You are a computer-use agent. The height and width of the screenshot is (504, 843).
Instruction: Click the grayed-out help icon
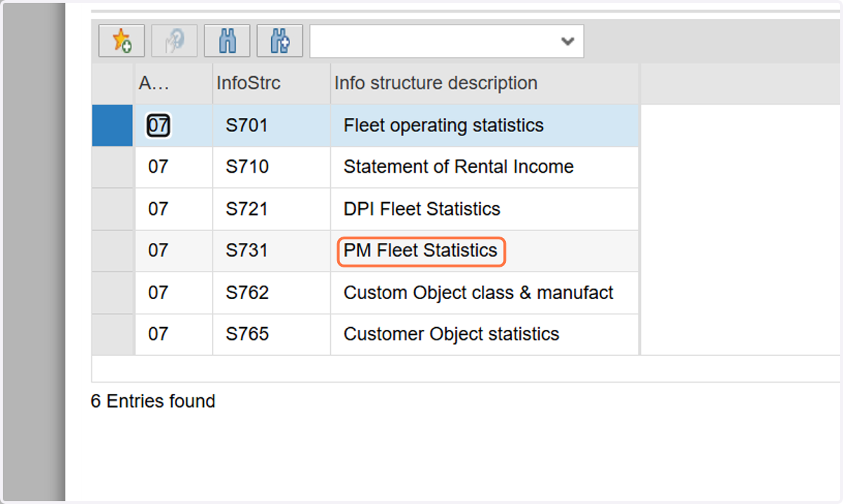(174, 41)
